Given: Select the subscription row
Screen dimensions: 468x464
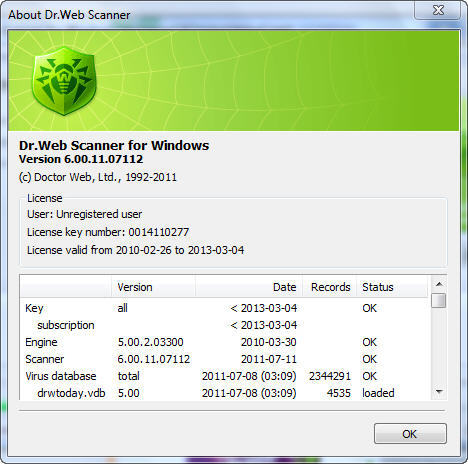Looking at the screenshot, I should tap(224, 325).
